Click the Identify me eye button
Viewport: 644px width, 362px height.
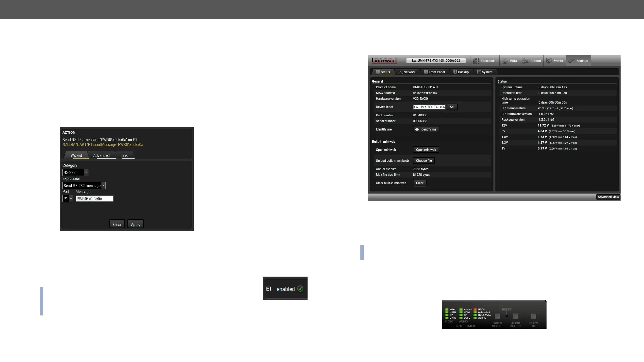point(426,129)
